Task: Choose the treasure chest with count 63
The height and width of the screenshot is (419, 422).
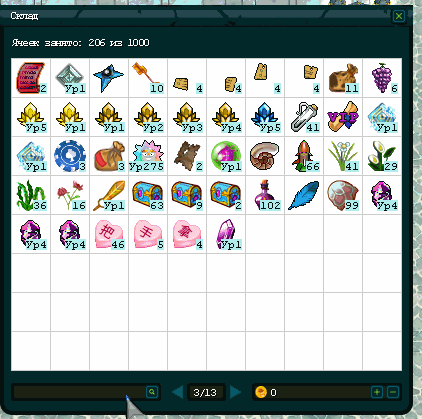Action: click(x=148, y=195)
